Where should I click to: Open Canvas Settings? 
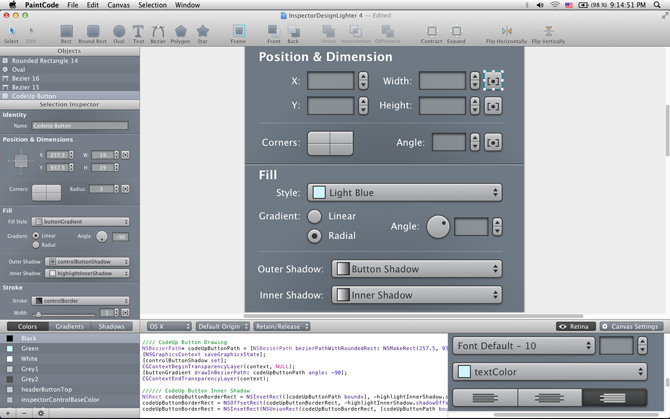pyautogui.click(x=631, y=326)
